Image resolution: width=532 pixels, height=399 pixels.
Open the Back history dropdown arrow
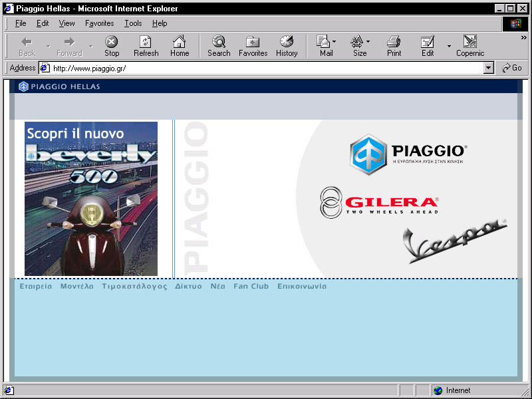tap(48, 46)
